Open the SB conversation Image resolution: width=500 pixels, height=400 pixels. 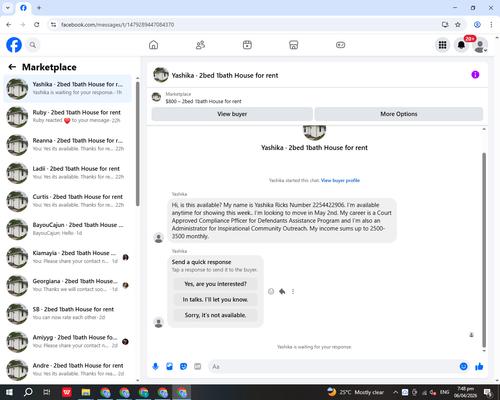tap(67, 313)
